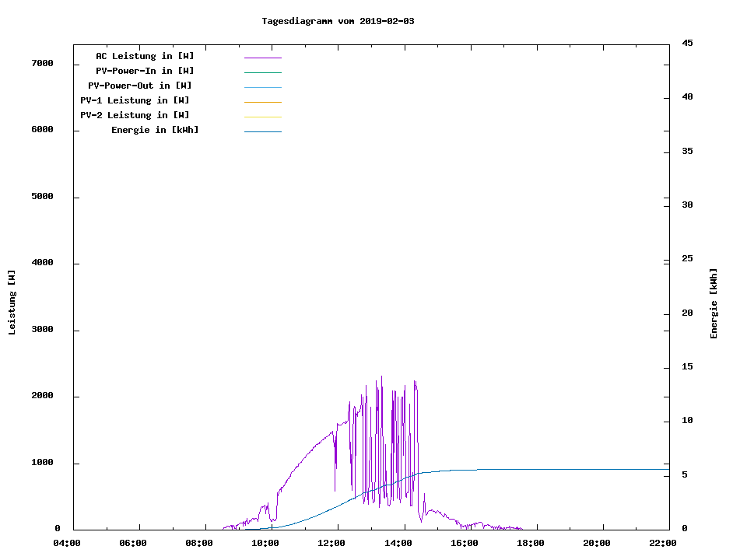Click the light blue PV-Power-Out legend line
This screenshot has height=560, width=747.
pos(262,87)
